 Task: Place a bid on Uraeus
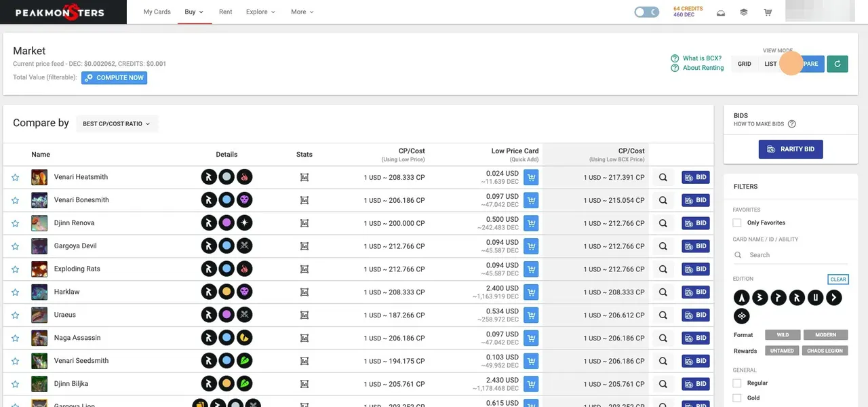click(x=696, y=315)
